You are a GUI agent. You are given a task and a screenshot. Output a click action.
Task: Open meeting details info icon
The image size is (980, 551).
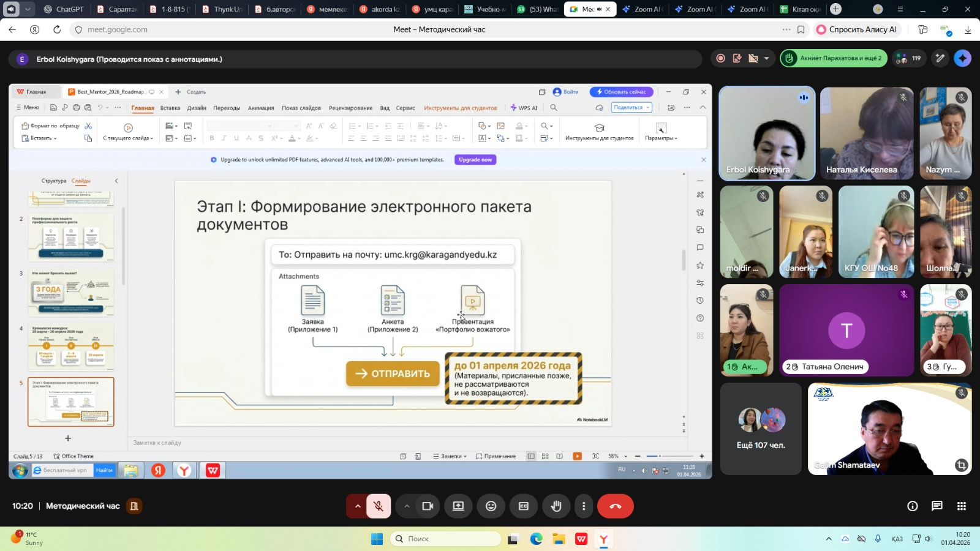pyautogui.click(x=912, y=506)
